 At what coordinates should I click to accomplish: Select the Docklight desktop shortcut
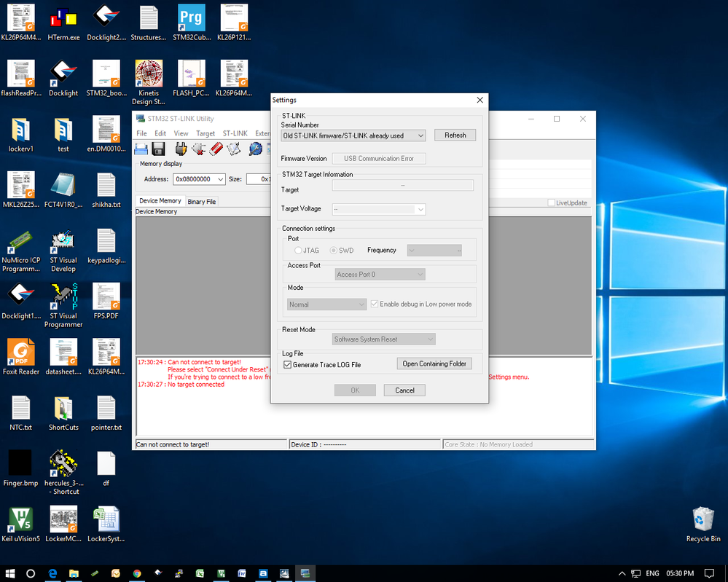point(63,79)
